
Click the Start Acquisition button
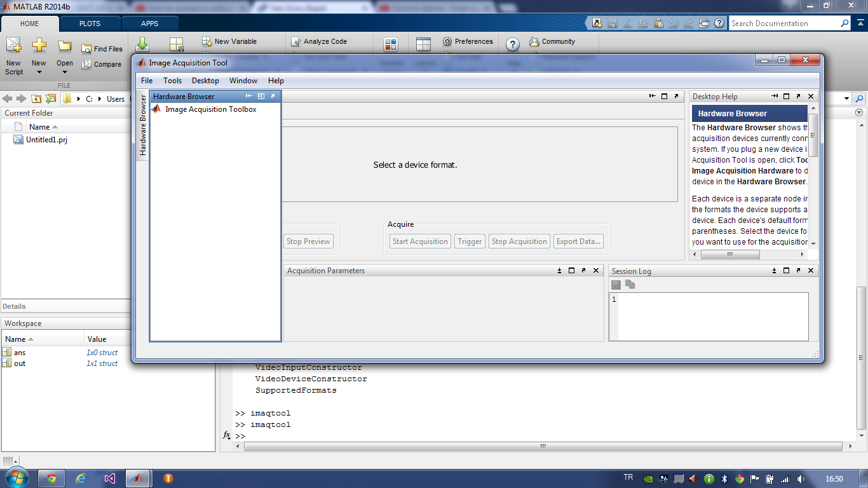[420, 241]
